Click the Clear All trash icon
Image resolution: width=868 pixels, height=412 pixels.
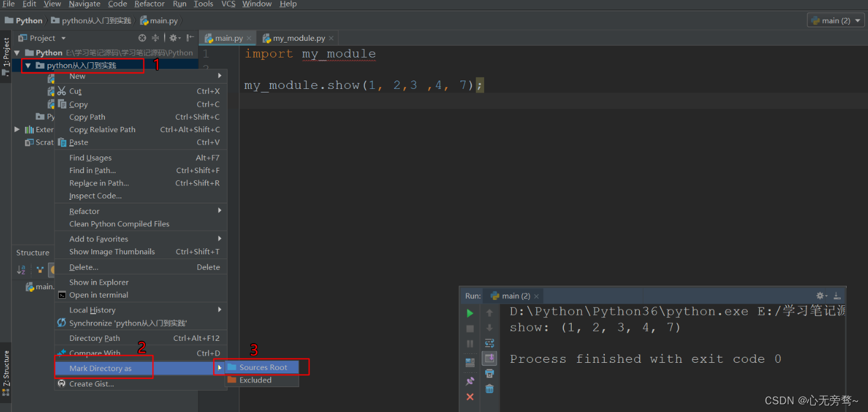tap(489, 389)
